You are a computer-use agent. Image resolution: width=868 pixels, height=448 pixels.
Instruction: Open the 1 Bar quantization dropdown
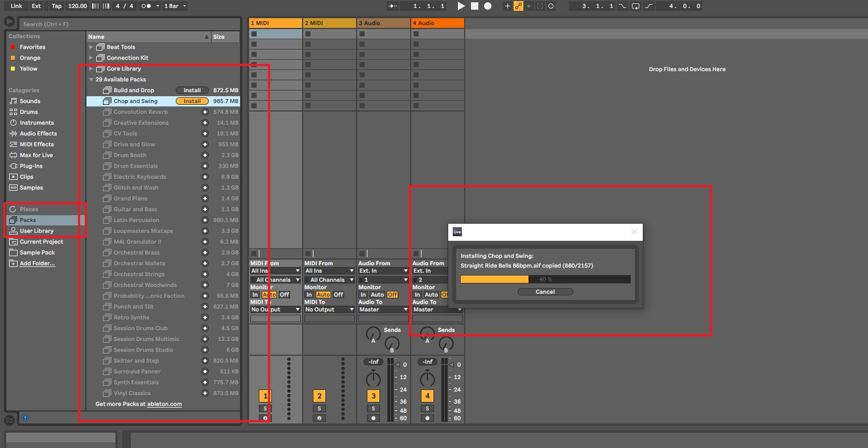175,6
